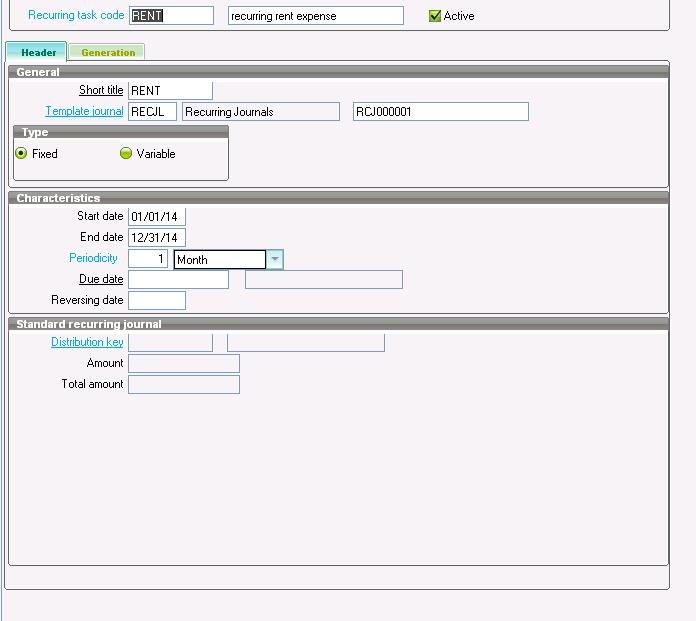Select the Variable type radio button
The width and height of the screenshot is (696, 621).
[x=126, y=154]
